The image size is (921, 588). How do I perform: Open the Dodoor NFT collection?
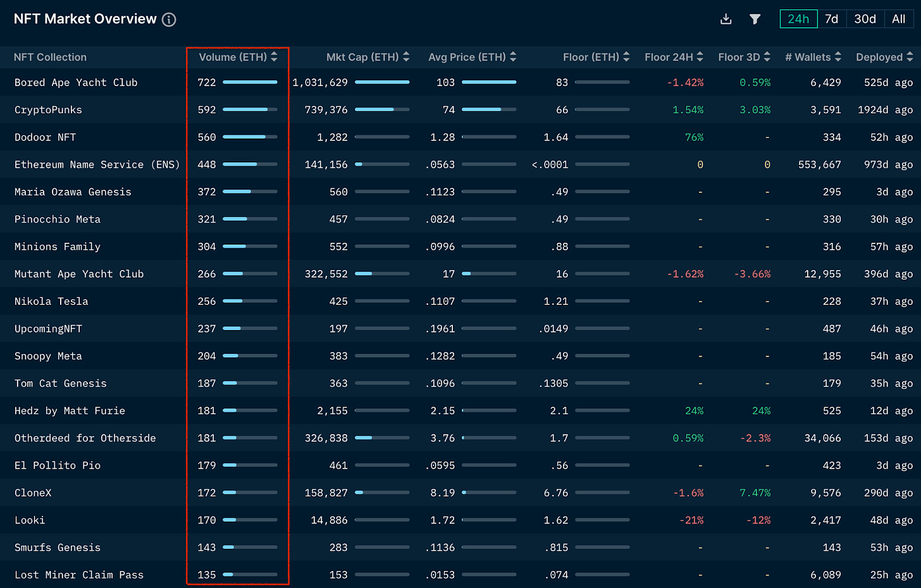click(45, 137)
